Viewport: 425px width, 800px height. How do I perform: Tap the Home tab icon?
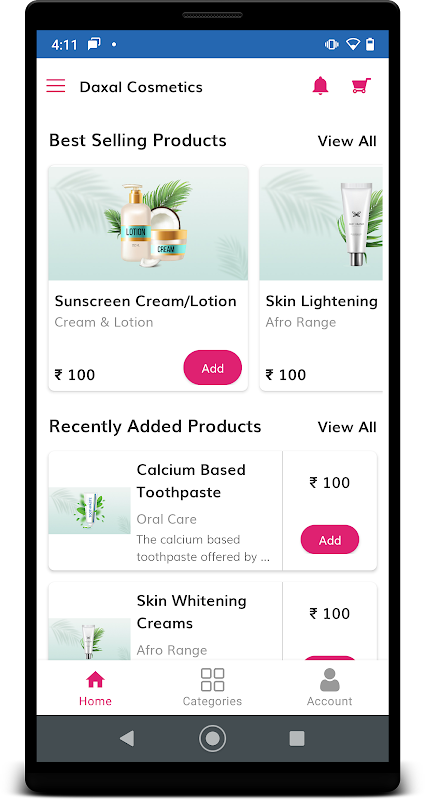(95, 680)
